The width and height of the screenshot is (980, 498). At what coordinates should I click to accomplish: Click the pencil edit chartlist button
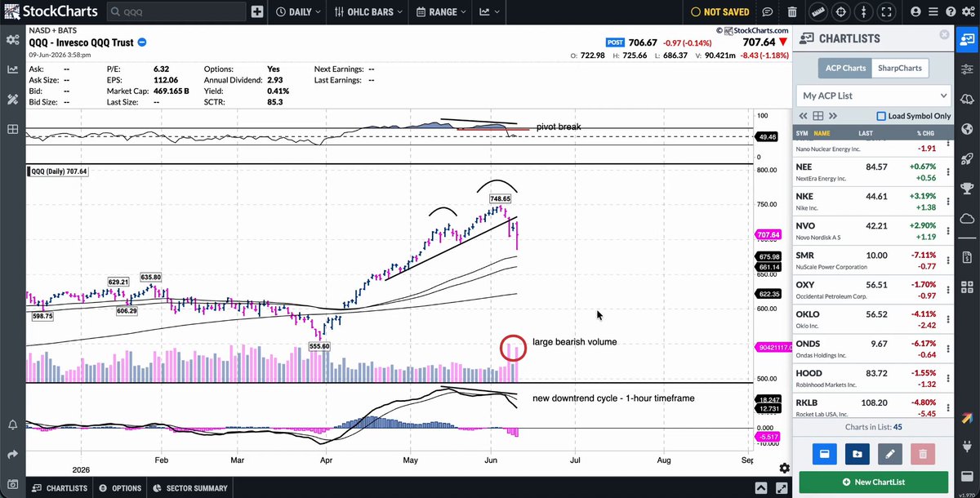[890, 454]
